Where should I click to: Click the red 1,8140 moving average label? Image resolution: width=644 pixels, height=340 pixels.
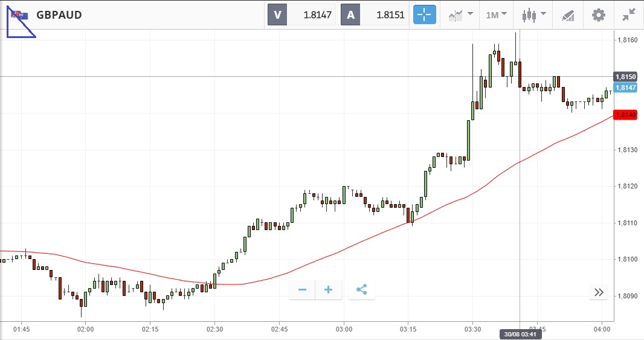(625, 115)
